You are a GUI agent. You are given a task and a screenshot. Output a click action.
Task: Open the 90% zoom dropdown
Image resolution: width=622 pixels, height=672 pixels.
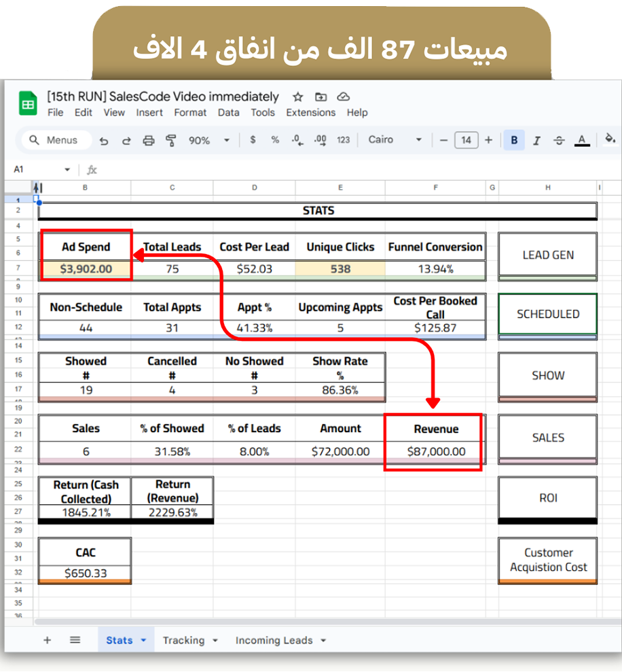206,141
